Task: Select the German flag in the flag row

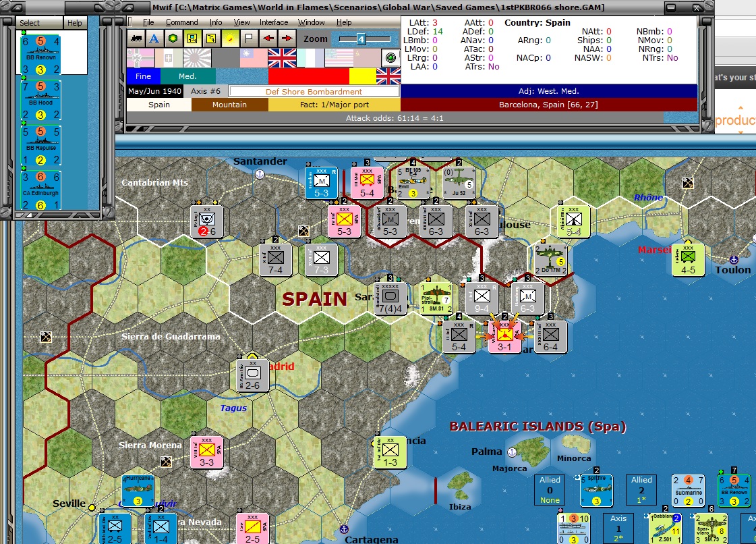Action: [140, 58]
